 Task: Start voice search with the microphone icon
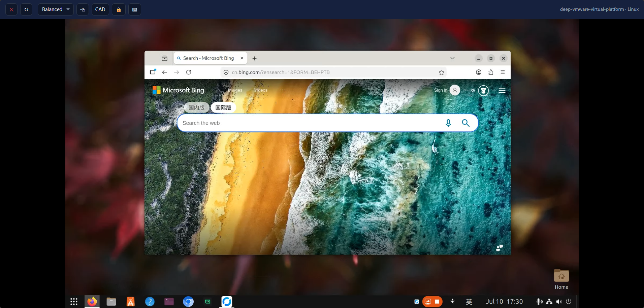tap(448, 123)
